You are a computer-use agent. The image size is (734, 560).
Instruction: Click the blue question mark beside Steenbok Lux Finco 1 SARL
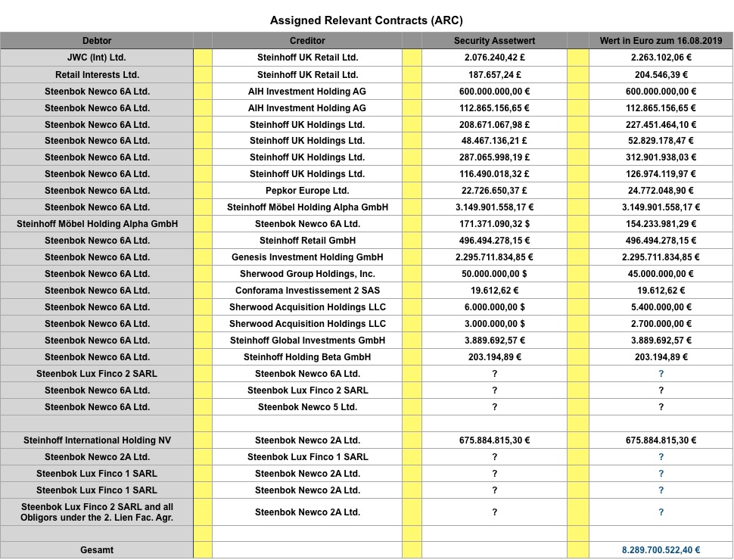661,473
